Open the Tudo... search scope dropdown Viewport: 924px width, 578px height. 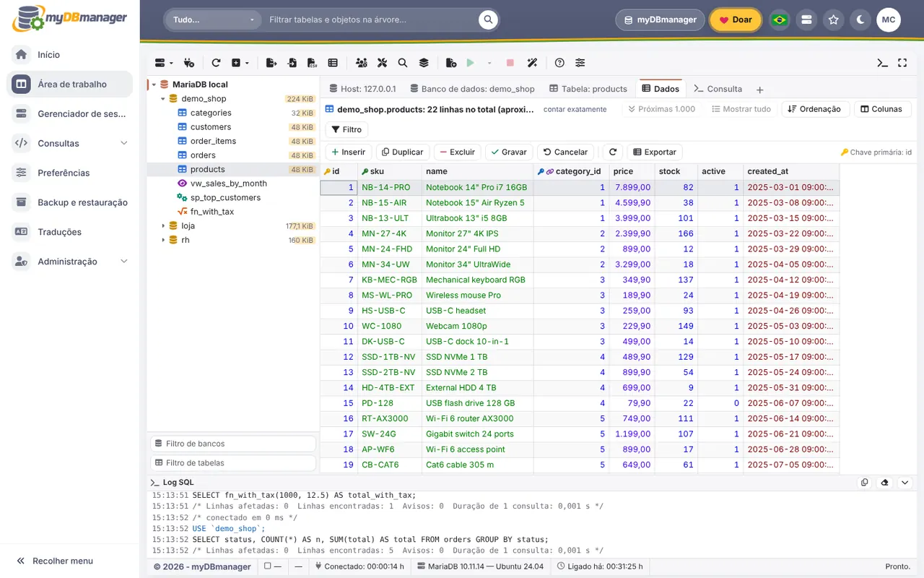tap(214, 20)
